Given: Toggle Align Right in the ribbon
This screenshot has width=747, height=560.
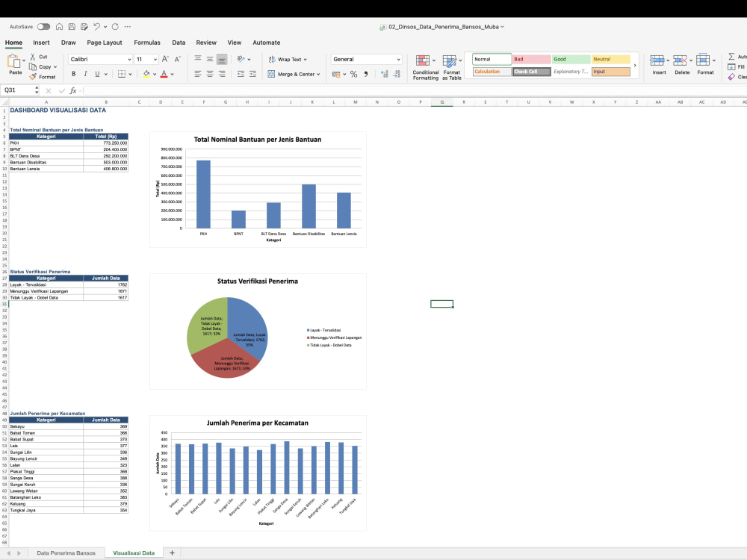Looking at the screenshot, I should pos(222,74).
